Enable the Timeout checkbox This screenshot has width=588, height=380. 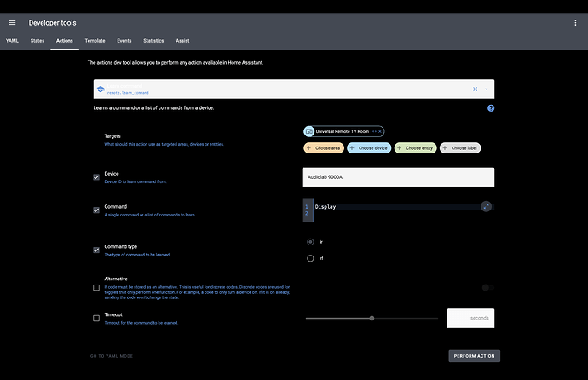96,318
